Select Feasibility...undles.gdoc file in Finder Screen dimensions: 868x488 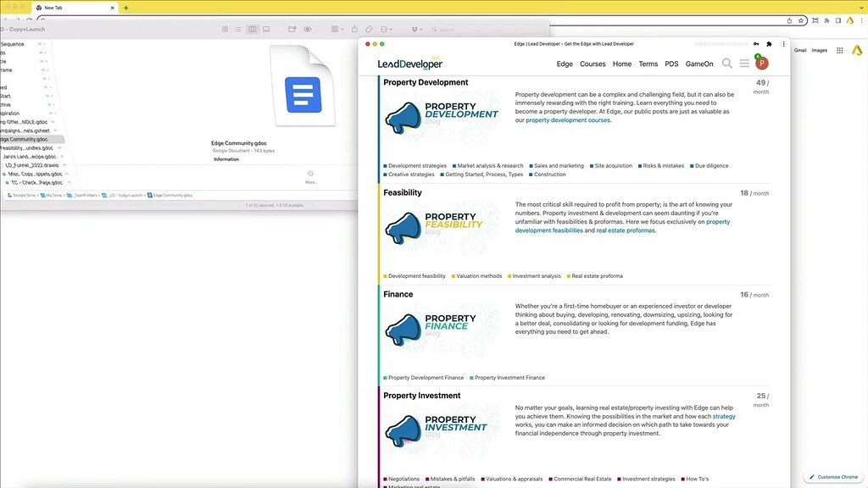click(x=28, y=148)
